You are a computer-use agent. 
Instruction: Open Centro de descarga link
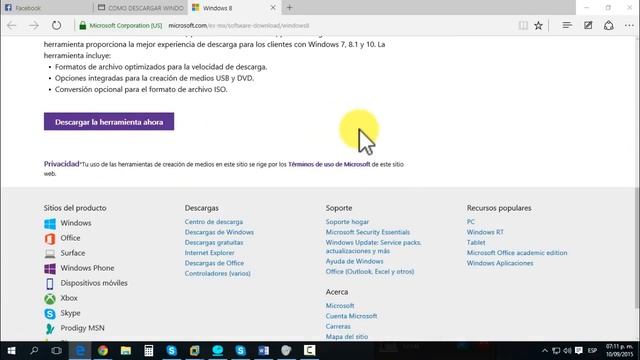pyautogui.click(x=213, y=222)
